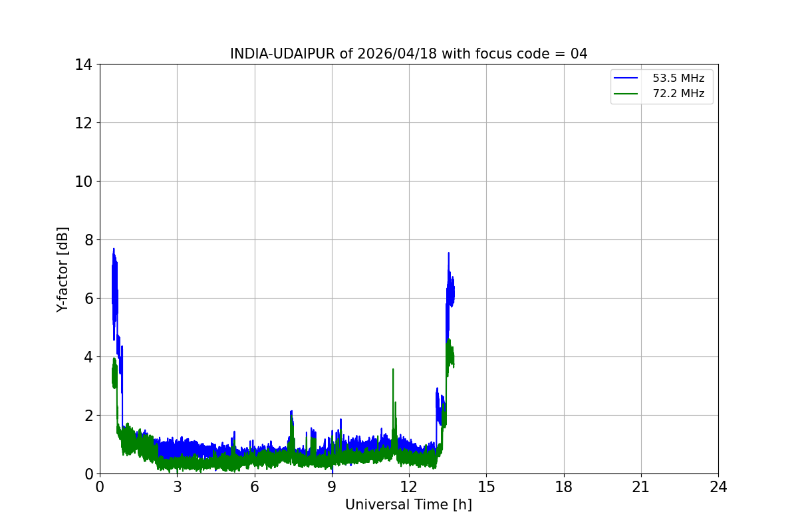Click the y-axis tick label '2'
Viewport: 798px width, 532px height.
click(88, 416)
